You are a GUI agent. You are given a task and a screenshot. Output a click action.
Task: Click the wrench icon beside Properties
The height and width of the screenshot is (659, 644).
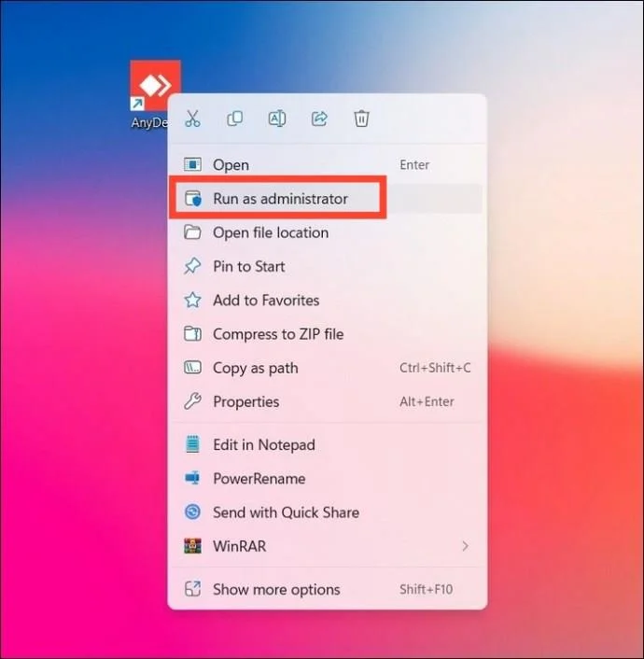[x=192, y=401]
